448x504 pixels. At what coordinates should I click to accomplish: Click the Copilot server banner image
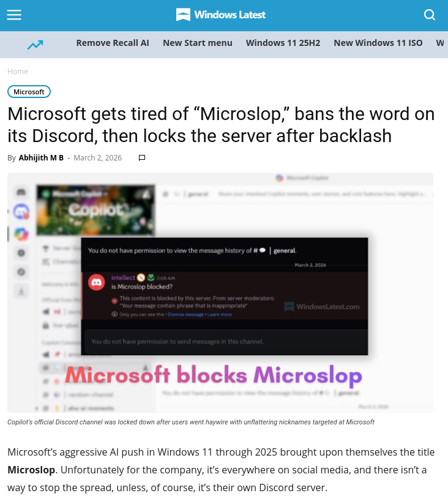click(x=95, y=210)
